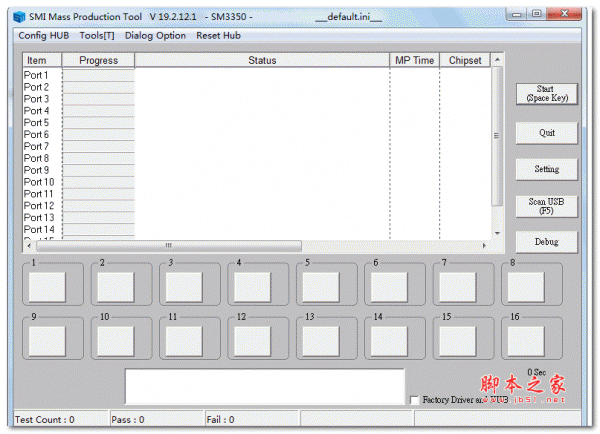This screenshot has width=600, height=434.
Task: Click the Pass : 0 status field
Action: tap(157, 419)
